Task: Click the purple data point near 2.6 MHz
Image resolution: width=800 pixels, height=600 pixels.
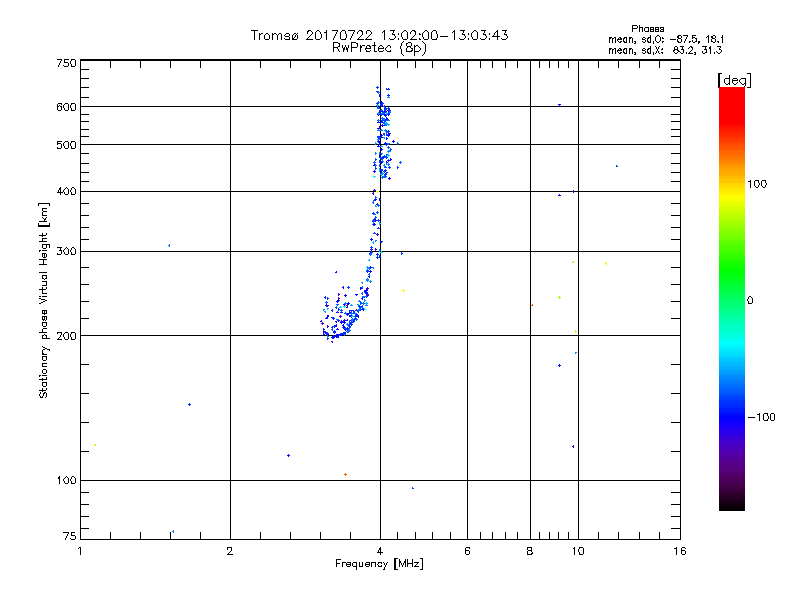Action: [x=288, y=456]
